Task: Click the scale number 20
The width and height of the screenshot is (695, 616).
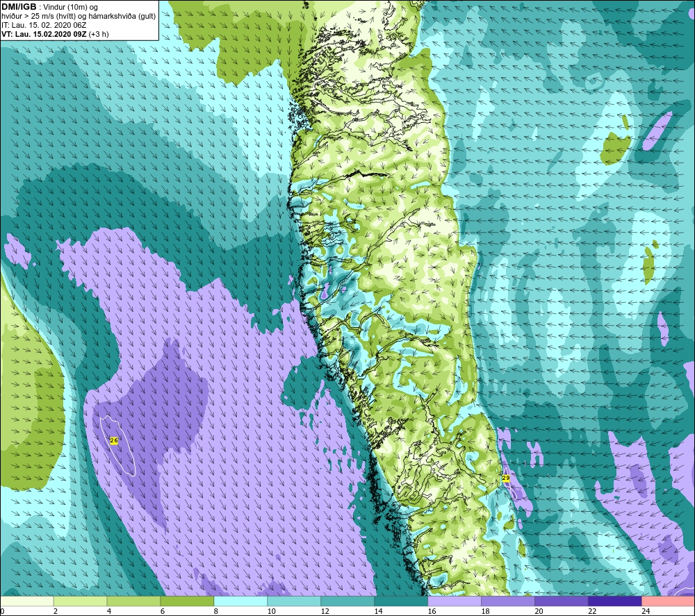Action: [539, 612]
